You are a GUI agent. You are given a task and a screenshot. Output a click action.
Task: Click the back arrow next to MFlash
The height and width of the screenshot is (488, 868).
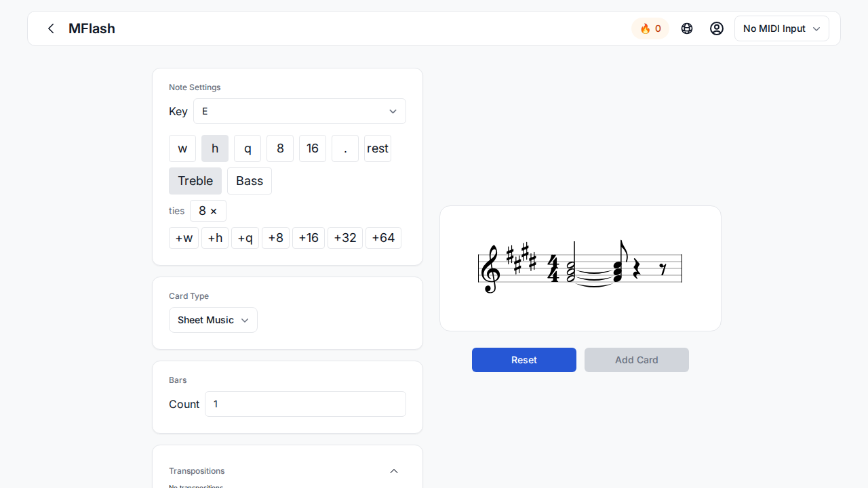pos(51,28)
